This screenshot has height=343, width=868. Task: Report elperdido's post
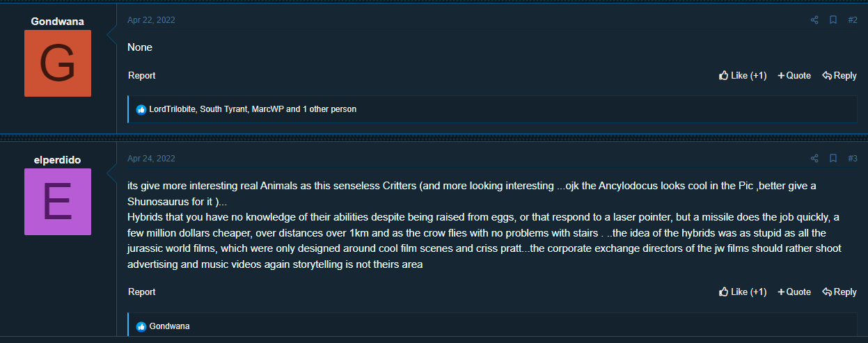click(142, 292)
